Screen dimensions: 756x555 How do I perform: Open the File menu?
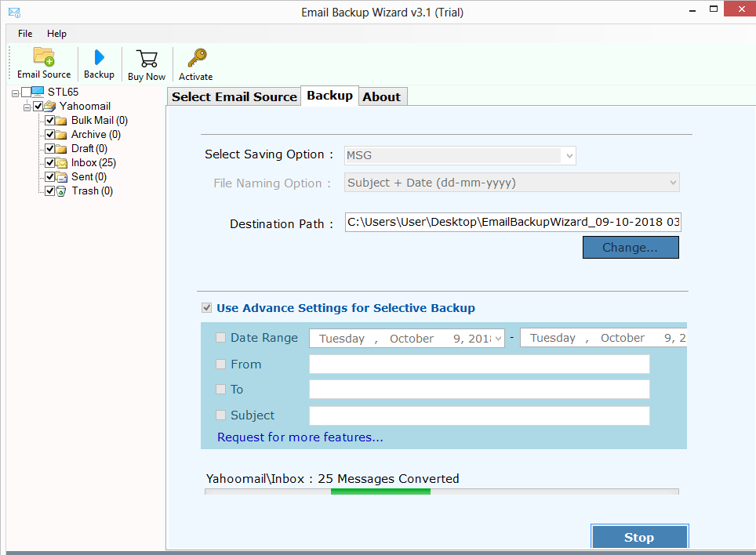(25, 34)
